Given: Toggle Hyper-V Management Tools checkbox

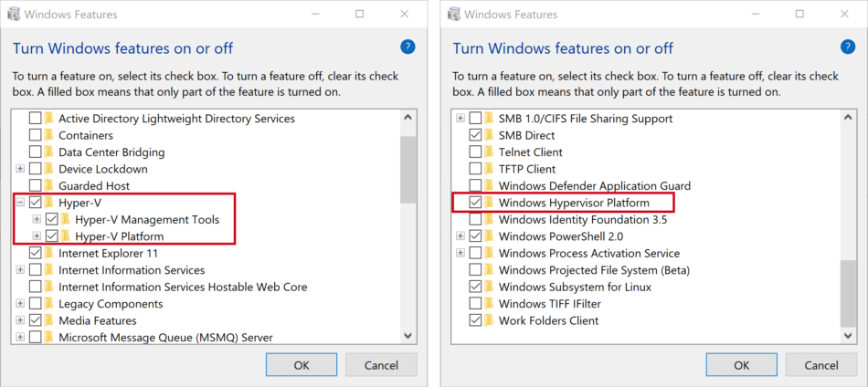Looking at the screenshot, I should 51,219.
